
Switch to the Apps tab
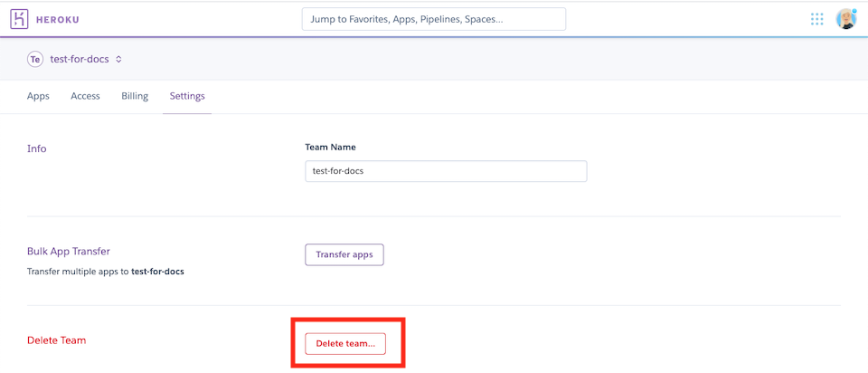click(38, 96)
